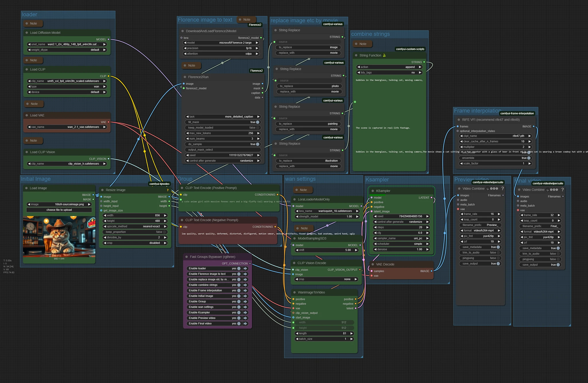Open the Florence2Run task dropdown

coord(223,117)
